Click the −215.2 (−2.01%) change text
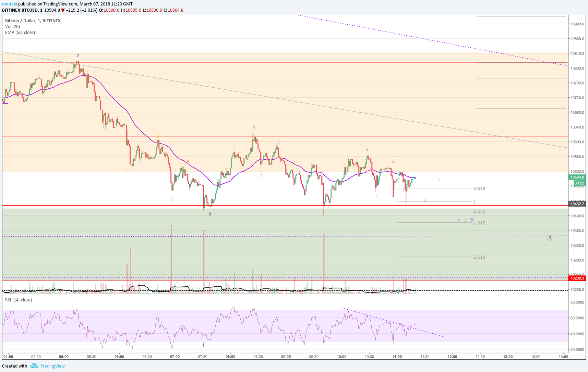This screenshot has height=372, width=588. 82,10
